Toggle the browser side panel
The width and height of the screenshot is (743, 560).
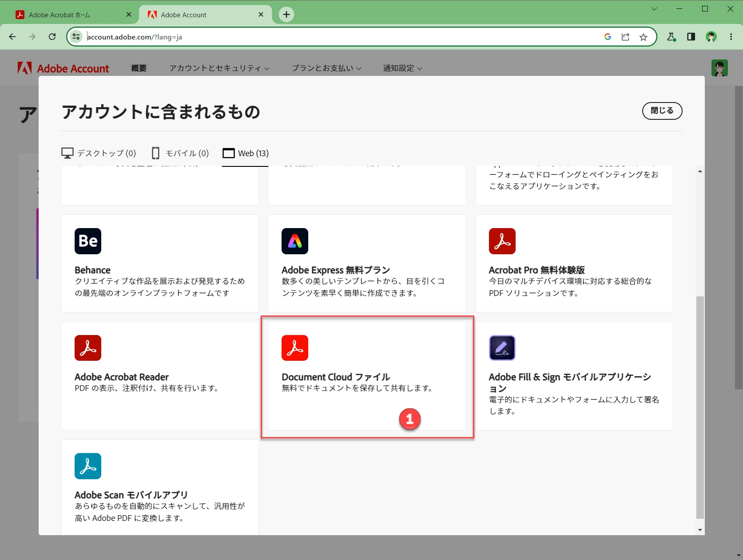tap(691, 37)
